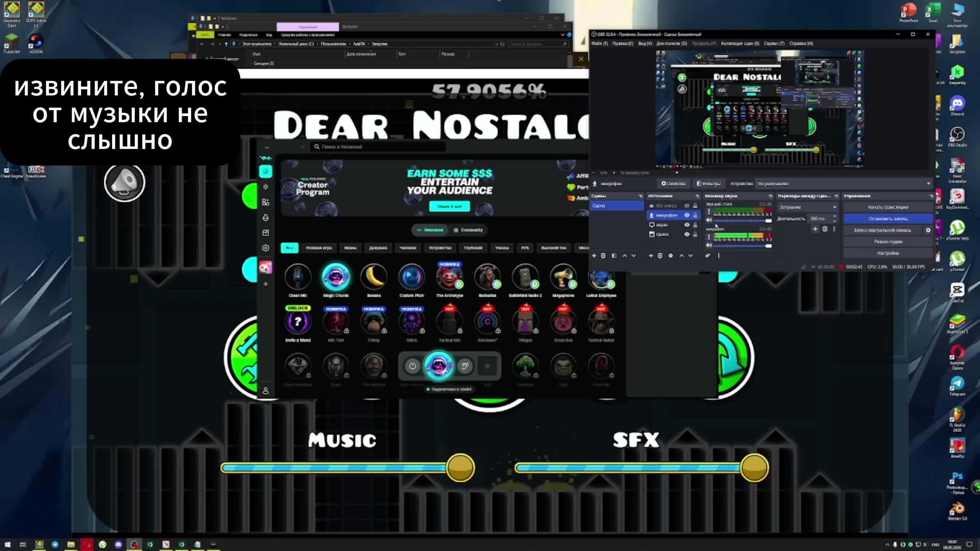980x551 pixels.
Task: Click the hear-myself ear icon
Action: [465, 366]
